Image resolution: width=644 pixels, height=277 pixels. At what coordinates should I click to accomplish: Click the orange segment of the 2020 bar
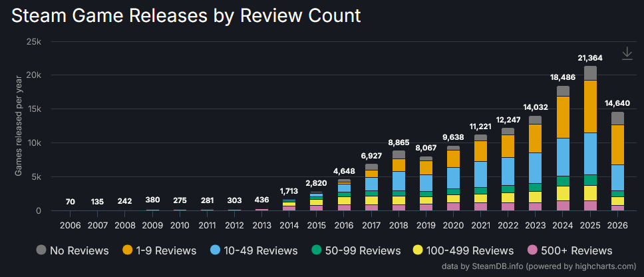[x=453, y=159]
